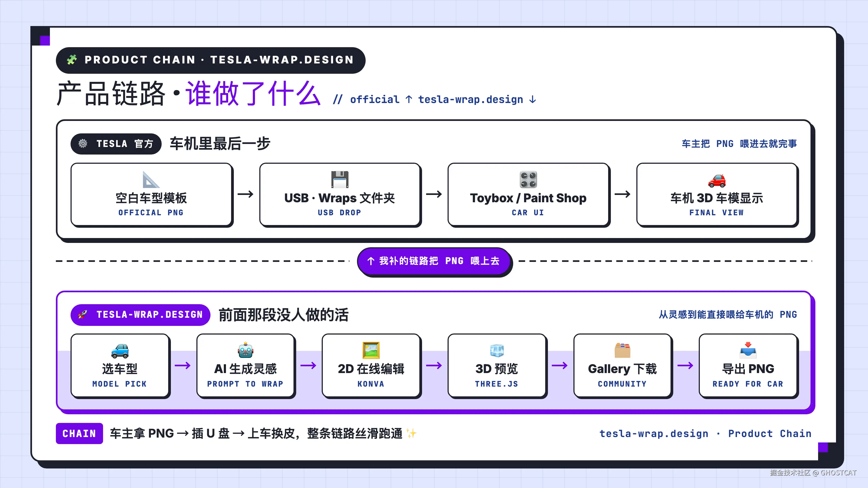
Task: Click the sparkles icon after 丝滑跑通
Action: pos(411,434)
